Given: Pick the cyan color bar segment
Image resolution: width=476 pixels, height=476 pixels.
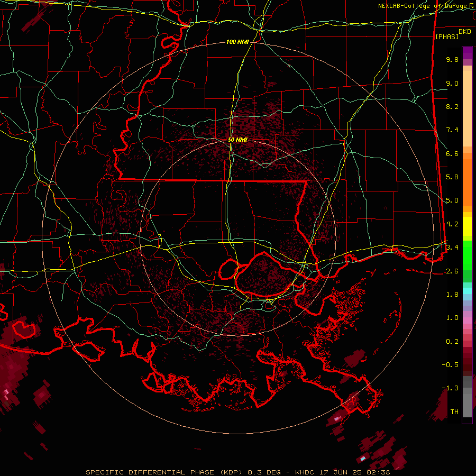Looking at the screenshot, I should (467, 291).
